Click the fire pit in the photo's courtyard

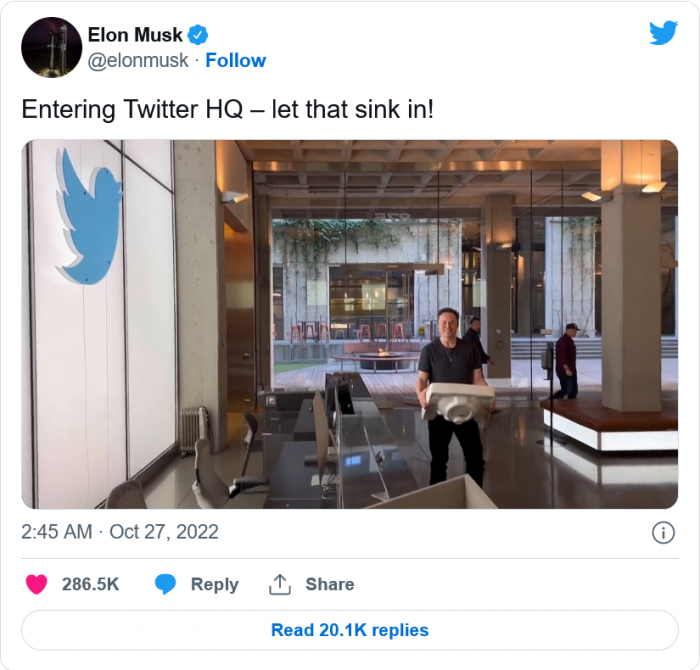(x=382, y=356)
